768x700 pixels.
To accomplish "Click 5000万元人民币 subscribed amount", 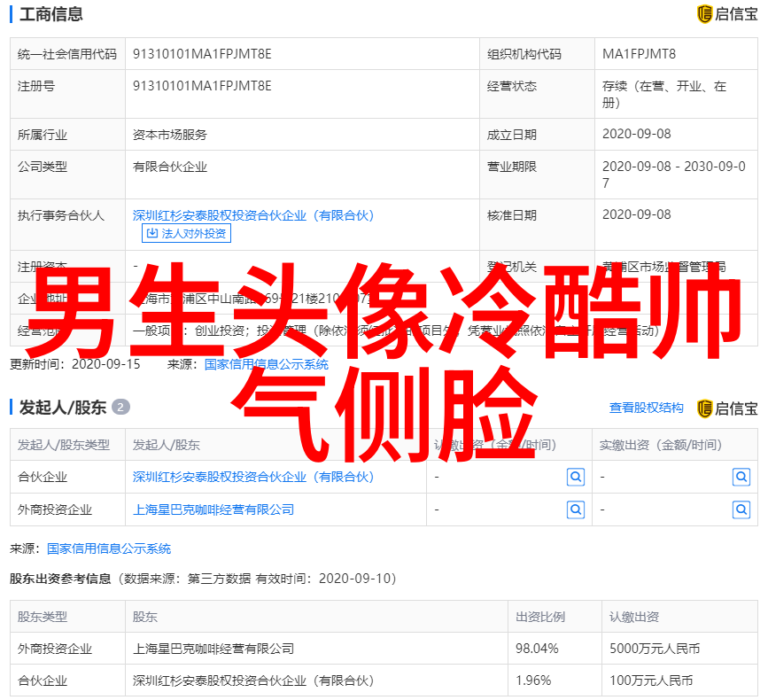I will point(655,649).
